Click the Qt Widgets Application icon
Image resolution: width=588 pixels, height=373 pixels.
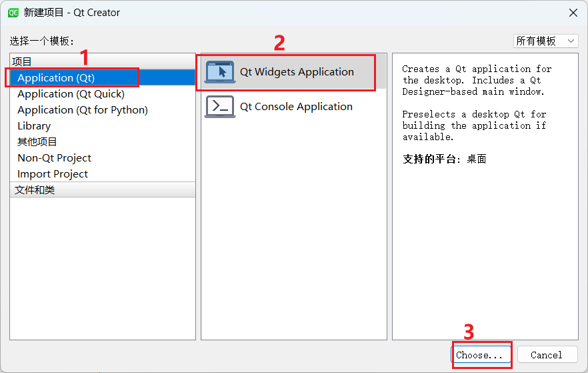tap(220, 71)
